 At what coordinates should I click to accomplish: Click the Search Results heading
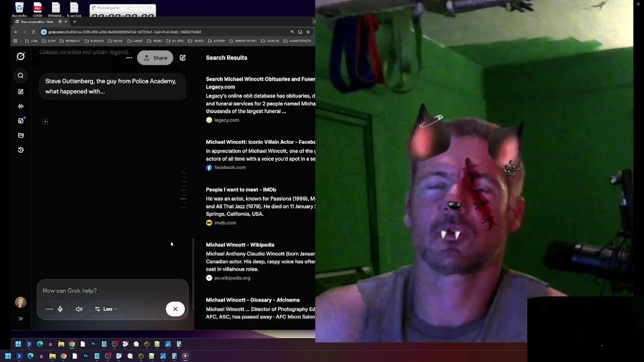pyautogui.click(x=226, y=58)
